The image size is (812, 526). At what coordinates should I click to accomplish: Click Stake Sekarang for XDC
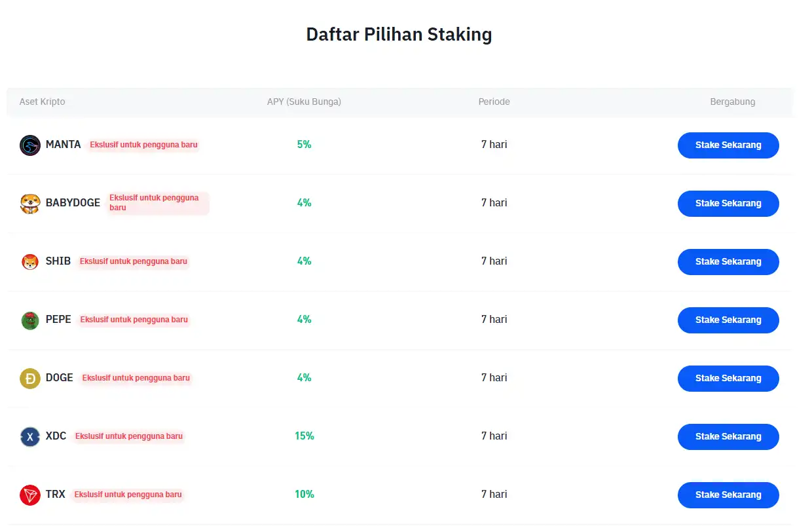pyautogui.click(x=728, y=436)
